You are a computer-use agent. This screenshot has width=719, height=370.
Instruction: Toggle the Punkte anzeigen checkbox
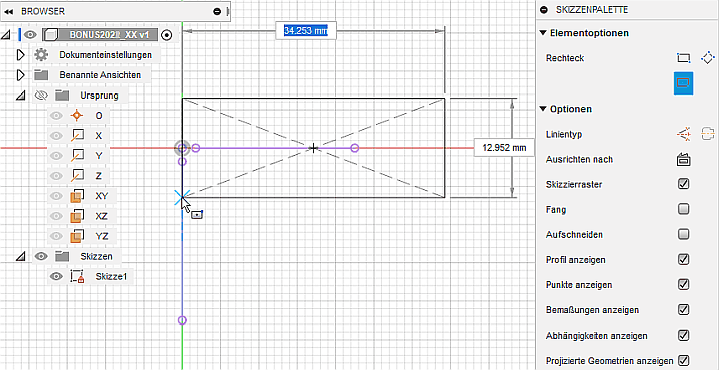tap(683, 285)
